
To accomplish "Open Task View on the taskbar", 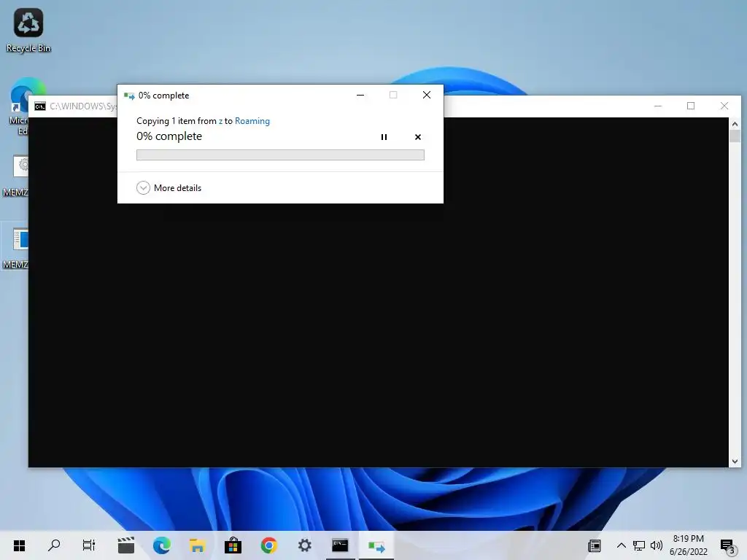I will (89, 545).
